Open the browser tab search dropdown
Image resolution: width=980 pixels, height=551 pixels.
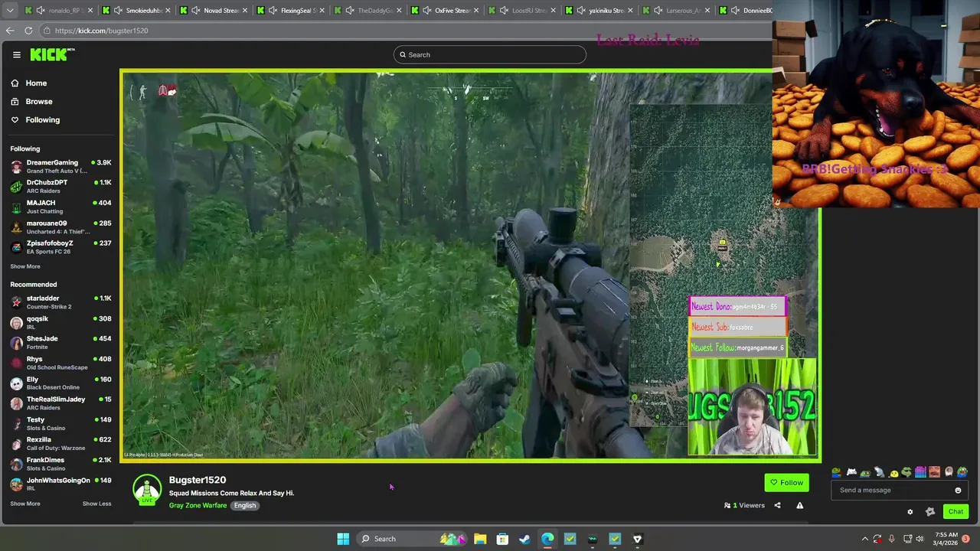coord(9,10)
